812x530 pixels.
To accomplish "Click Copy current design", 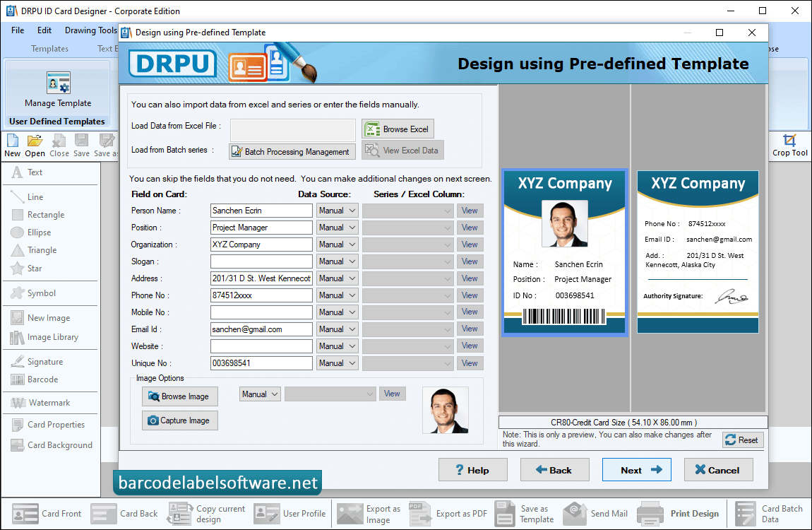I will (206, 514).
